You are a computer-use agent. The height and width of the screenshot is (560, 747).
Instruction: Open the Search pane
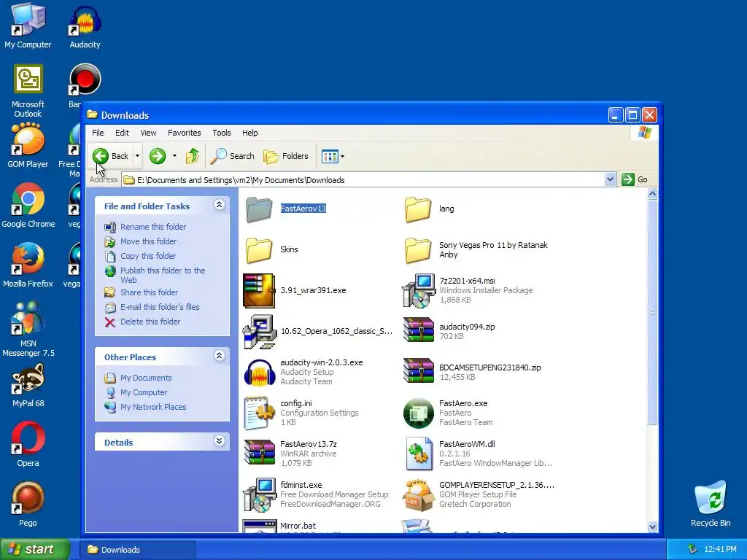pyautogui.click(x=233, y=156)
